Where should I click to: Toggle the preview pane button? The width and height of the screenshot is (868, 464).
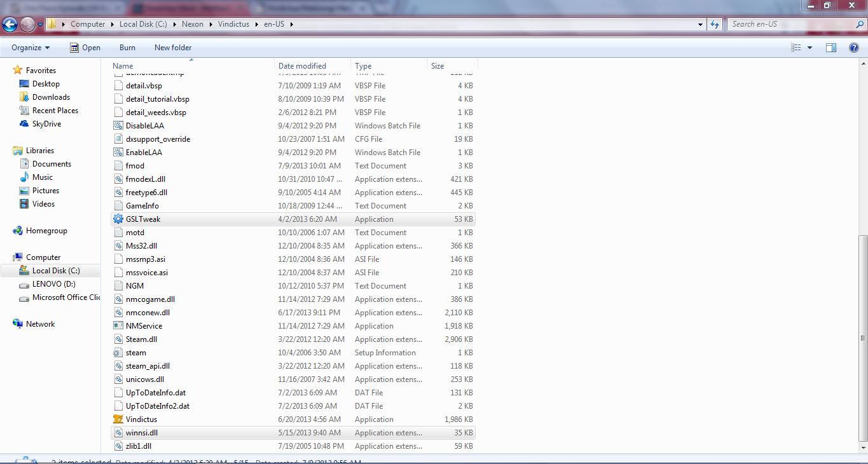[x=830, y=48]
